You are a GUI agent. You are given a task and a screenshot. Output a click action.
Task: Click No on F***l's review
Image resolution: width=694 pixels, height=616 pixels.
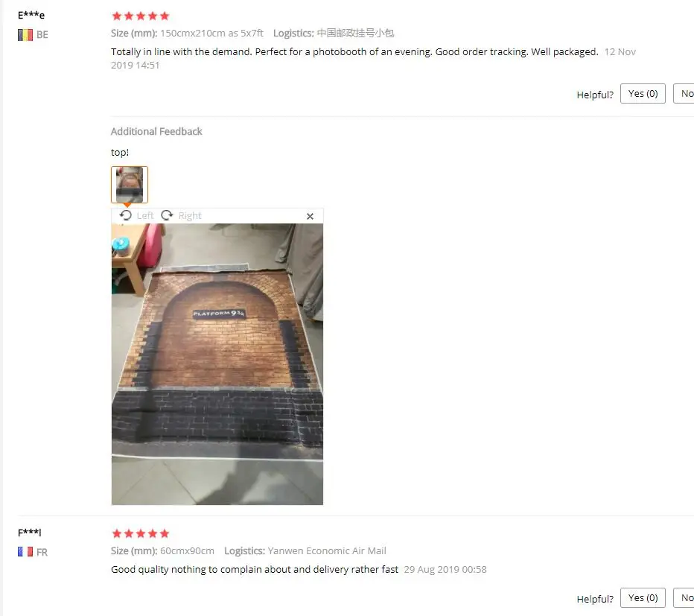[x=684, y=598]
